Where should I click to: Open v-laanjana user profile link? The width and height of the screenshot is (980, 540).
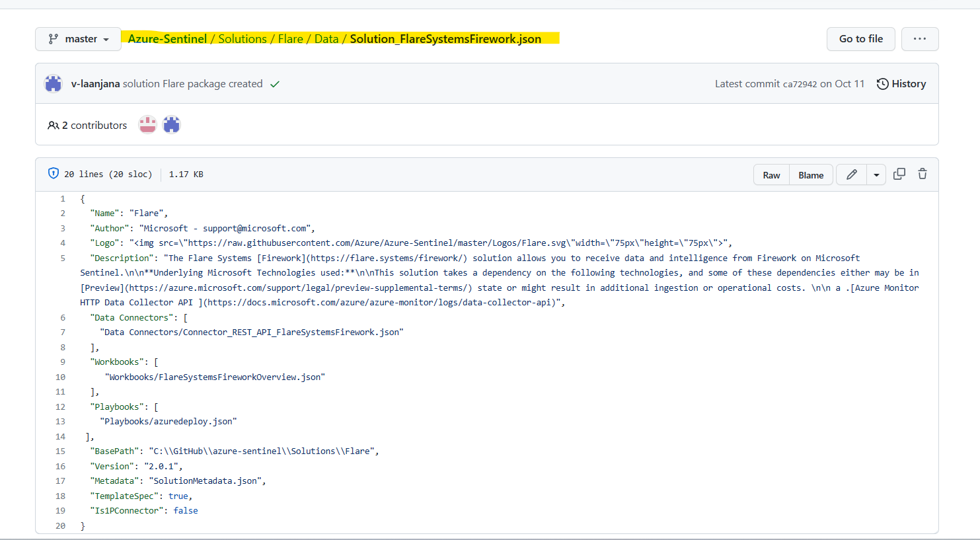pyautogui.click(x=96, y=84)
